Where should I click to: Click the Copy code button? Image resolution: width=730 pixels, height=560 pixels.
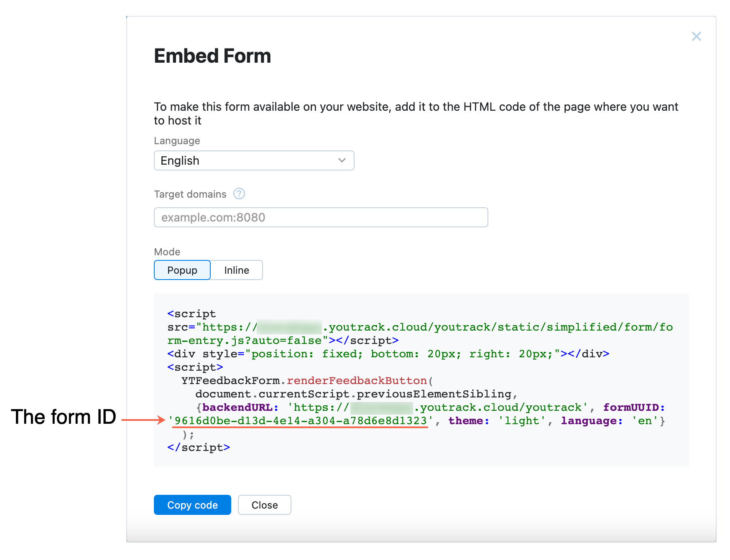pos(192,505)
